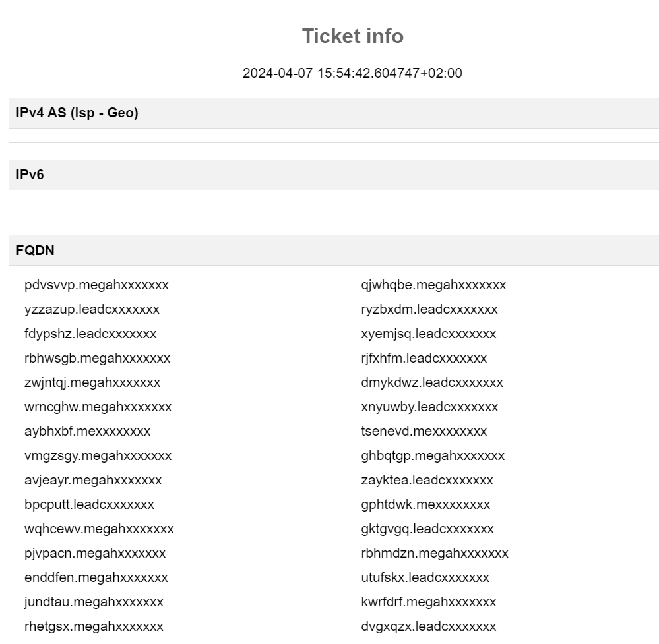
Task: Select the qjwhqbe.megahxxxxxxx domain
Action: [x=433, y=285]
